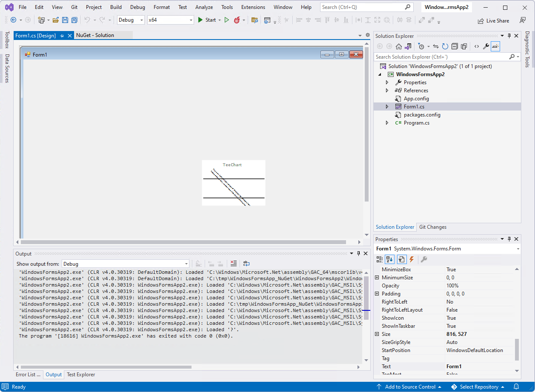Expand the Program.cs node
The image size is (535, 392).
(x=387, y=123)
